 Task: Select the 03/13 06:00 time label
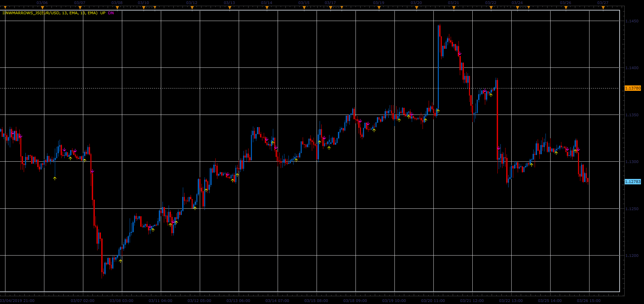pyautogui.click(x=238, y=301)
